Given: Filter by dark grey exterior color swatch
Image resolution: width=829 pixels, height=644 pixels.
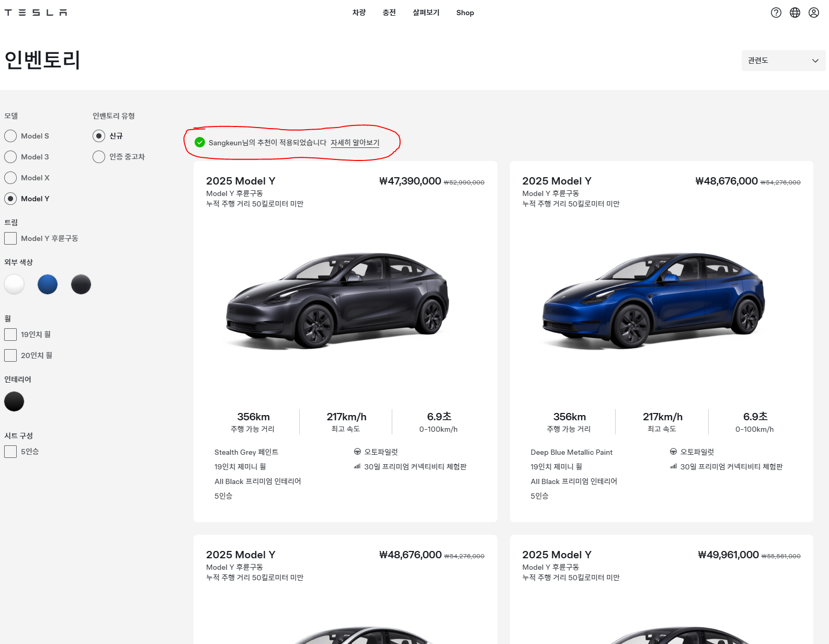Looking at the screenshot, I should tap(81, 284).
